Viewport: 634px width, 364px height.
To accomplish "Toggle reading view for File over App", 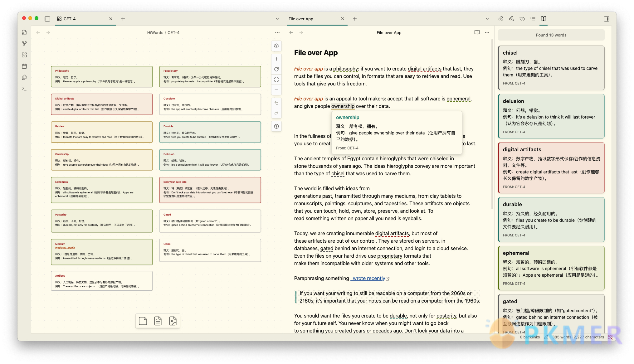I will tap(477, 32).
